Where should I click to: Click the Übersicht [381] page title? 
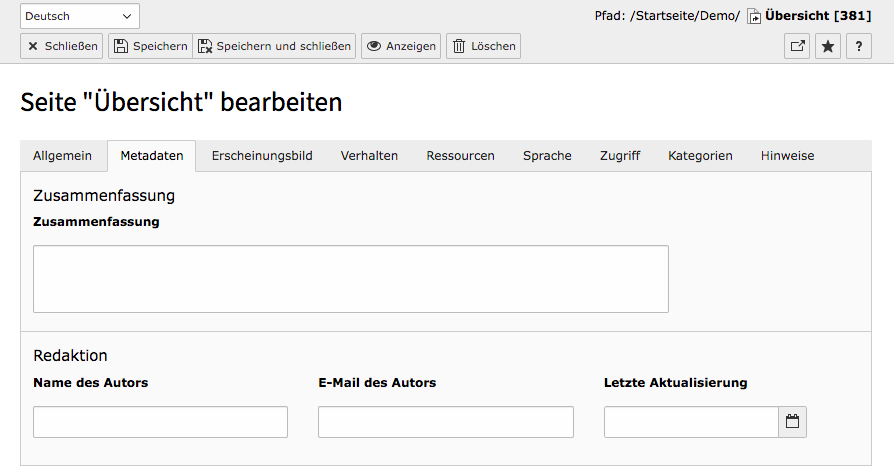tap(818, 16)
